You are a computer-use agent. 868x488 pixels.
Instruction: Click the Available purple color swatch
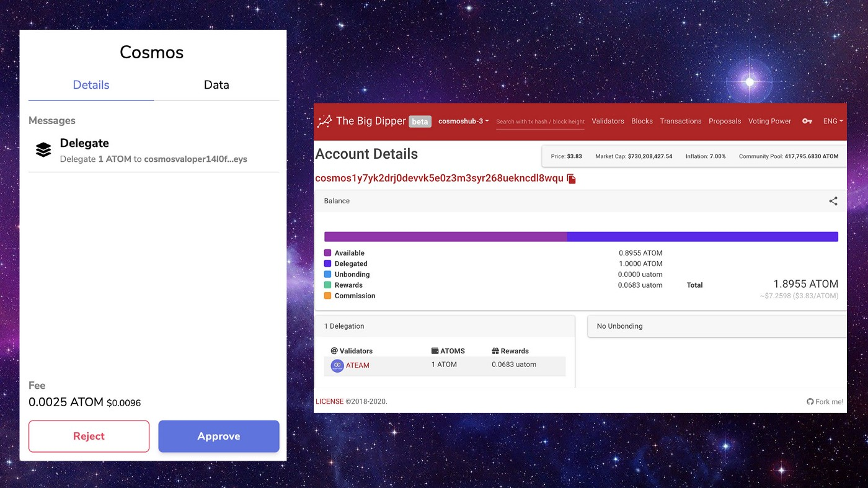[x=327, y=253]
